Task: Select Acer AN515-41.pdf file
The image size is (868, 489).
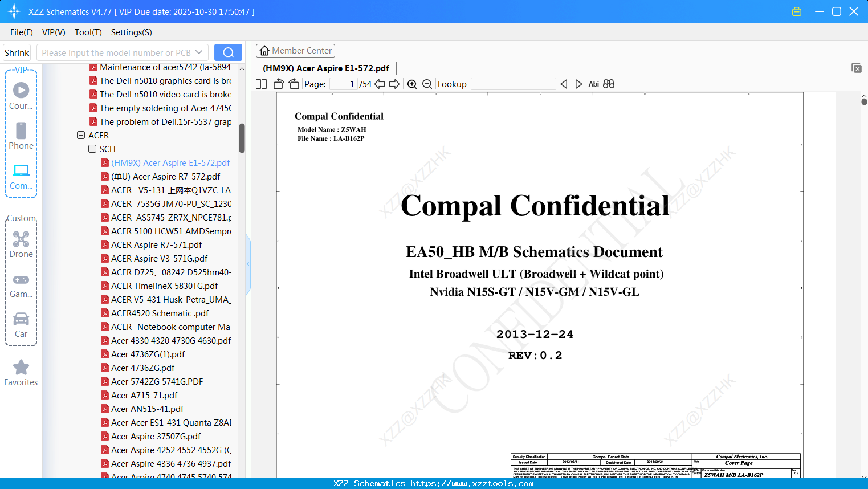Action: (x=147, y=409)
